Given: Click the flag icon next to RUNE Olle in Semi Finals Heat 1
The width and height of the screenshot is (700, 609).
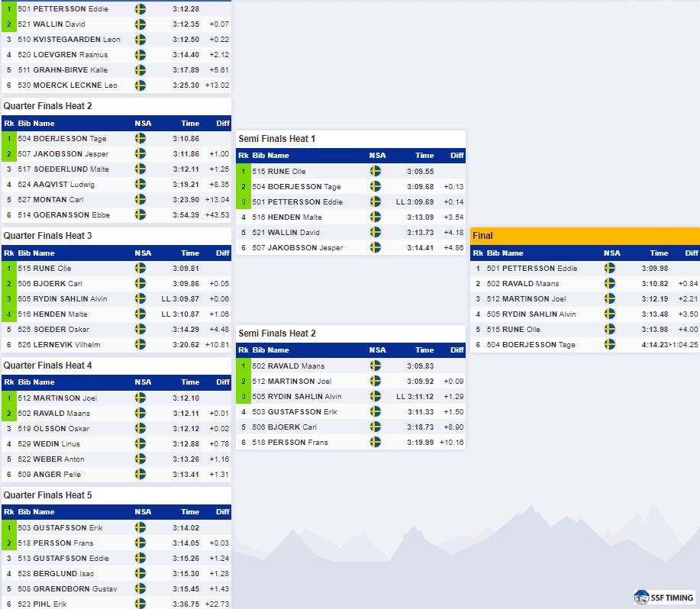Looking at the screenshot, I should [x=375, y=171].
